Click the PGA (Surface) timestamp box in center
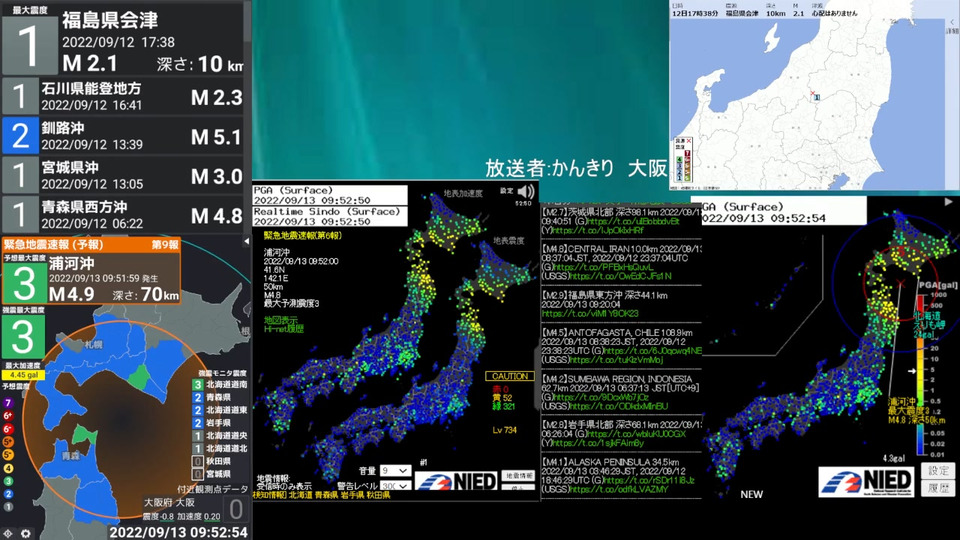Image resolution: width=960 pixels, height=540 pixels. point(330,195)
